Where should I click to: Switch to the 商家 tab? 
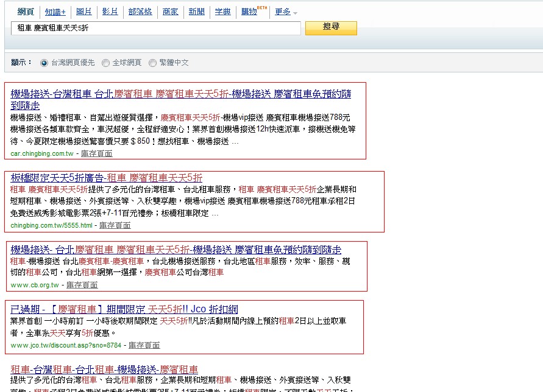click(x=171, y=12)
